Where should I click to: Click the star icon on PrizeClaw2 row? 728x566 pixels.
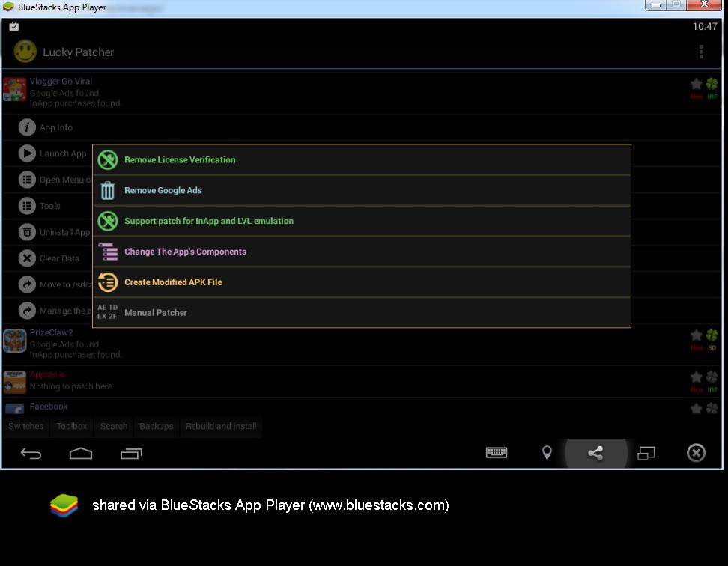[x=696, y=335]
